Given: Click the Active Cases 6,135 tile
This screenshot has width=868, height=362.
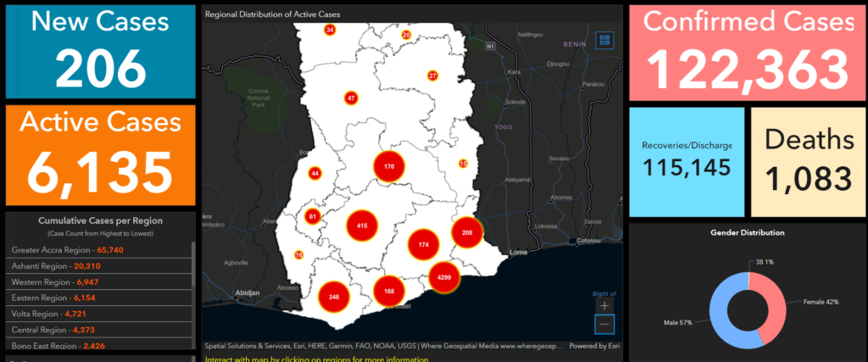Looking at the screenshot, I should [x=100, y=155].
